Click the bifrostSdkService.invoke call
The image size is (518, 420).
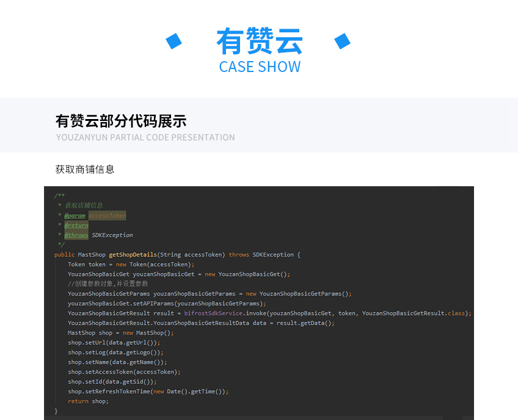coord(225,313)
